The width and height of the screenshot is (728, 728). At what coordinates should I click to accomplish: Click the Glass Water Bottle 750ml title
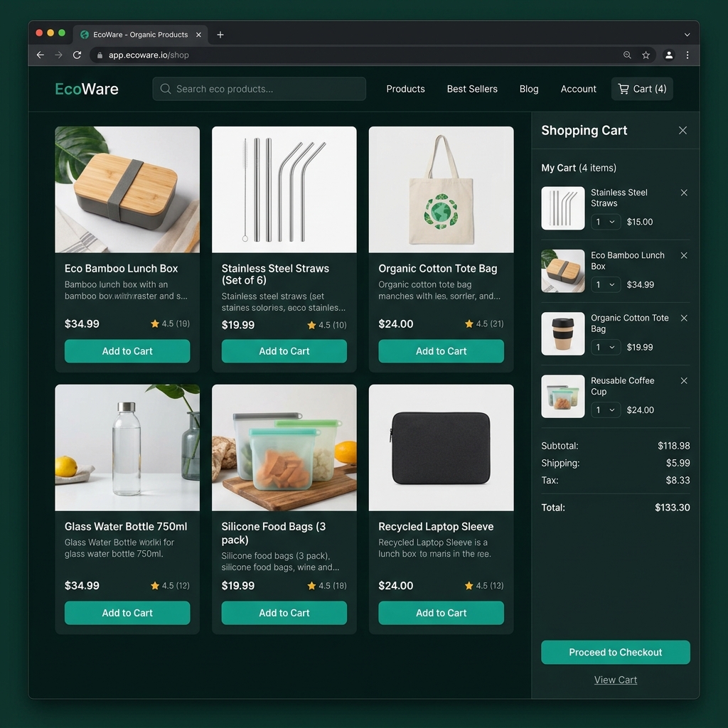pos(126,527)
